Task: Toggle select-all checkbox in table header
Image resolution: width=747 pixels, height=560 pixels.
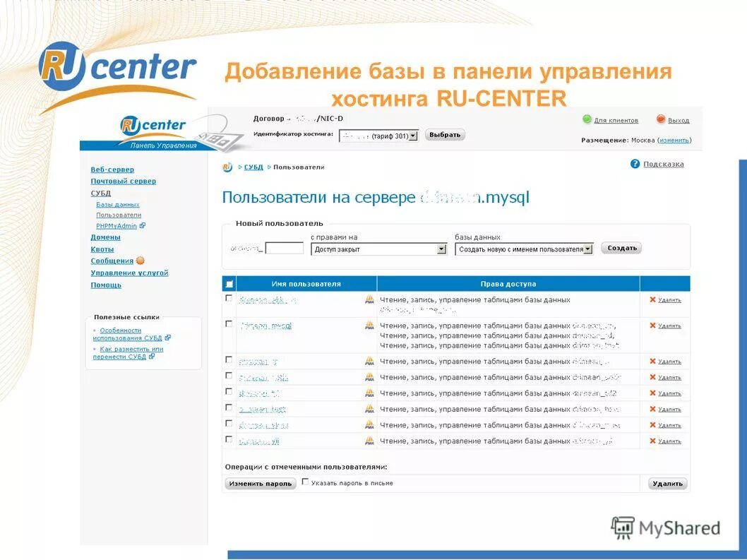Action: 229,284
